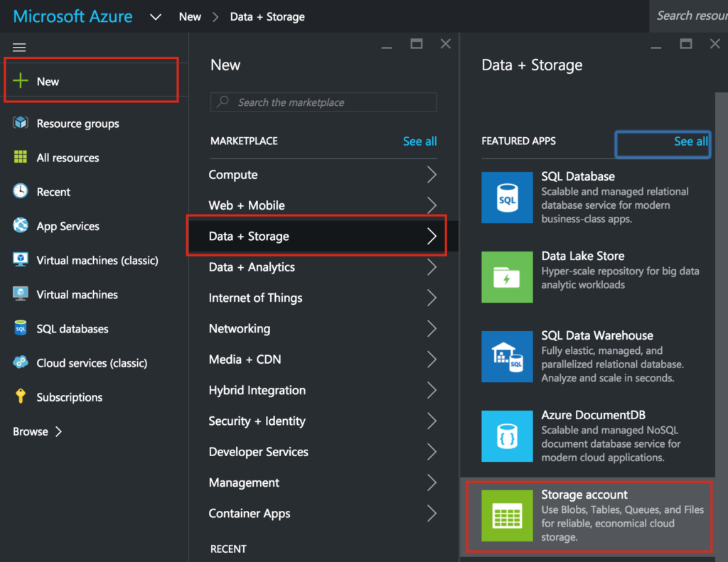The height and width of the screenshot is (562, 728).
Task: Focus the Search the marketplace field
Action: tap(323, 102)
